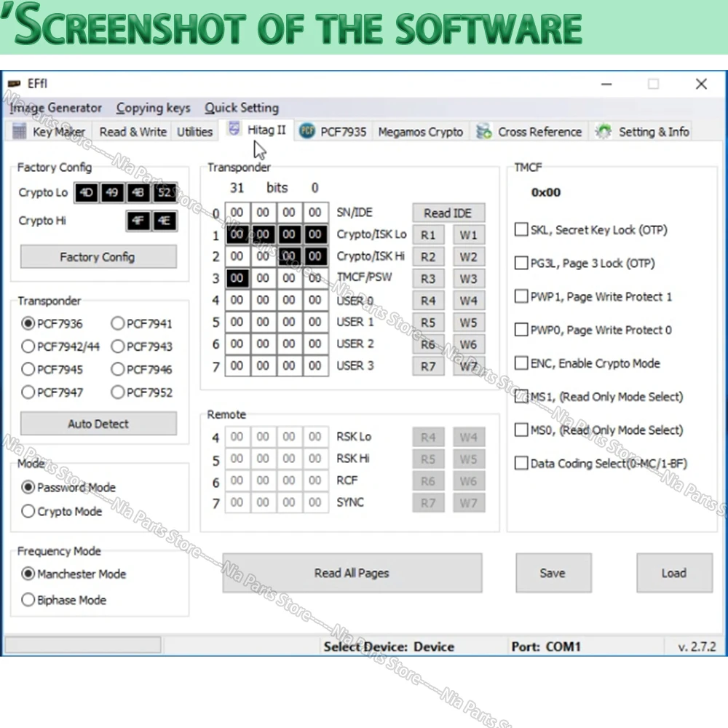Select Biphase Mode frequency option

(28, 601)
